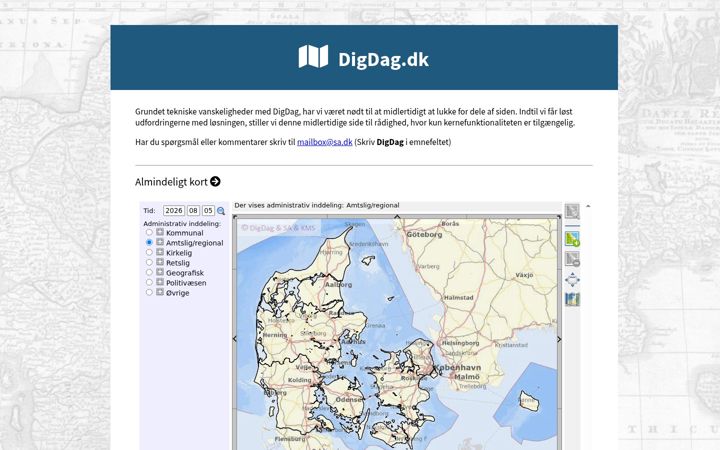Click the Helsingborg label on the map
The image size is (720, 450).
460,343
